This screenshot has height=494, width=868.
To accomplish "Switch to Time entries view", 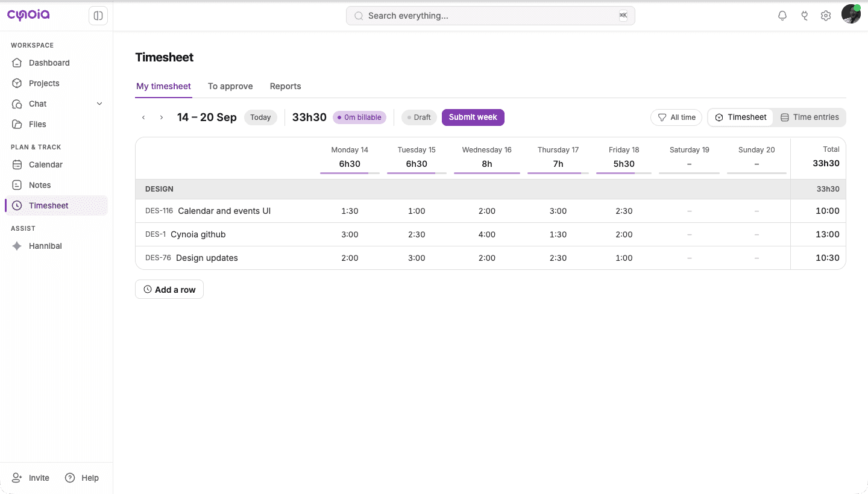I will (x=810, y=117).
